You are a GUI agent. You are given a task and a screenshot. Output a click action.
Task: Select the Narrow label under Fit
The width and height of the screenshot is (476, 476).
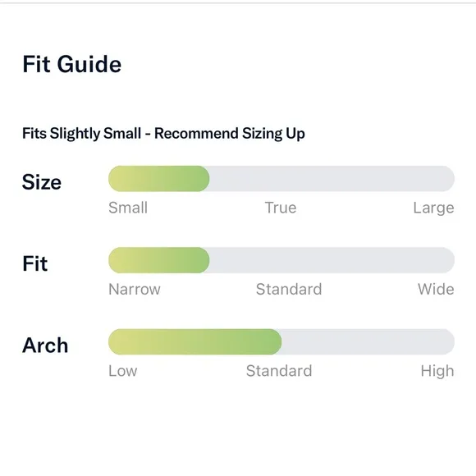coord(135,290)
